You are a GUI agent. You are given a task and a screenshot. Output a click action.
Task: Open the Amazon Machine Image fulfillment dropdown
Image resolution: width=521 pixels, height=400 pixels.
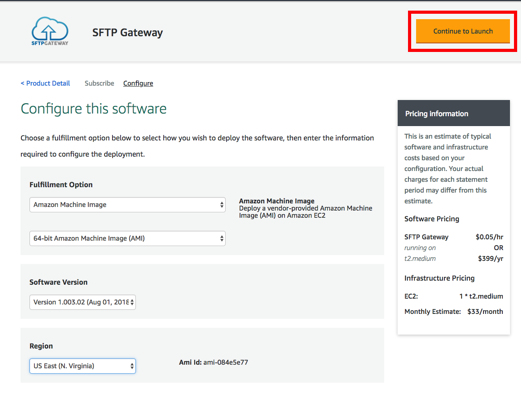(127, 205)
